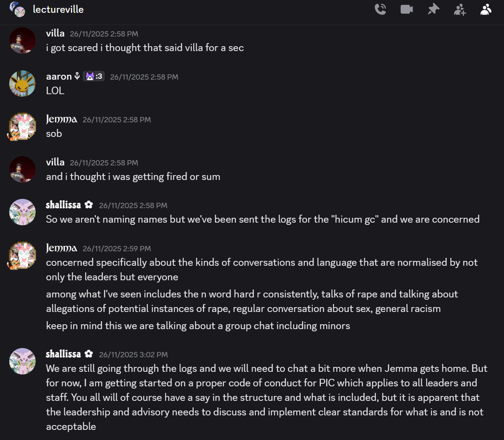
Task: Start a video call
Action: coord(407,9)
